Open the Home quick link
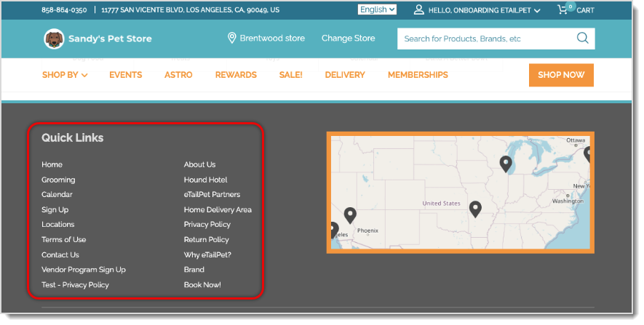This screenshot has height=325, width=644. 52,164
